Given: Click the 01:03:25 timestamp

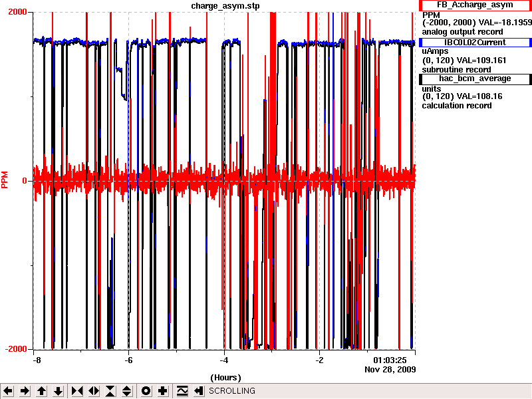Looking at the screenshot, I should click(x=390, y=360).
